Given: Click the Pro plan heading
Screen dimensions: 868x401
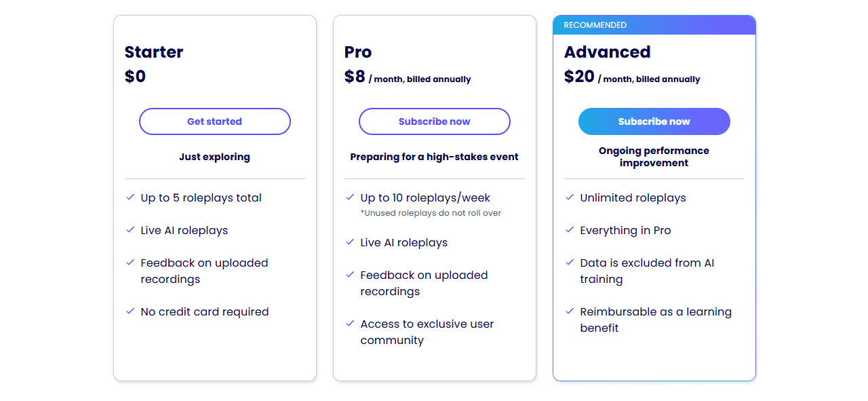Looking at the screenshot, I should (x=358, y=52).
